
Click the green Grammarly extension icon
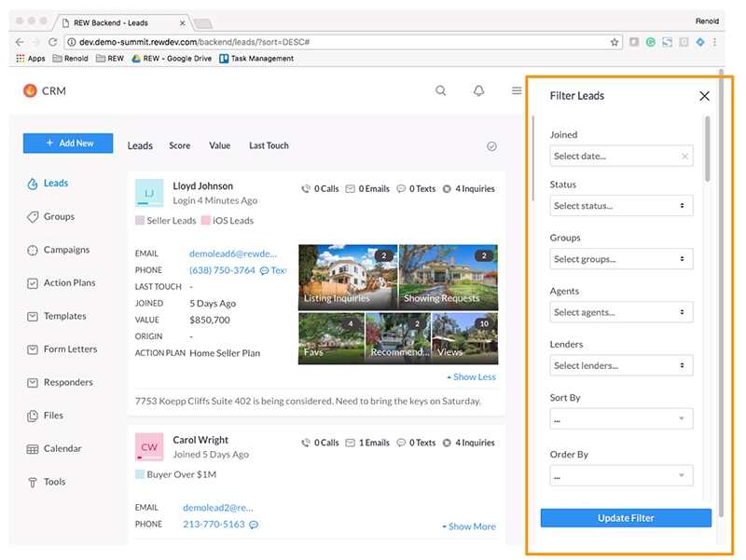click(x=650, y=42)
